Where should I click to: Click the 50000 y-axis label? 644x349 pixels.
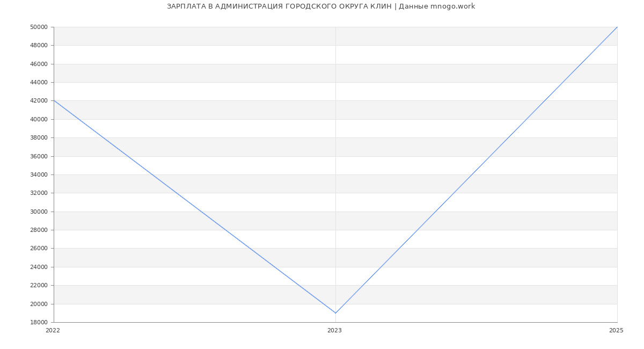pos(39,27)
